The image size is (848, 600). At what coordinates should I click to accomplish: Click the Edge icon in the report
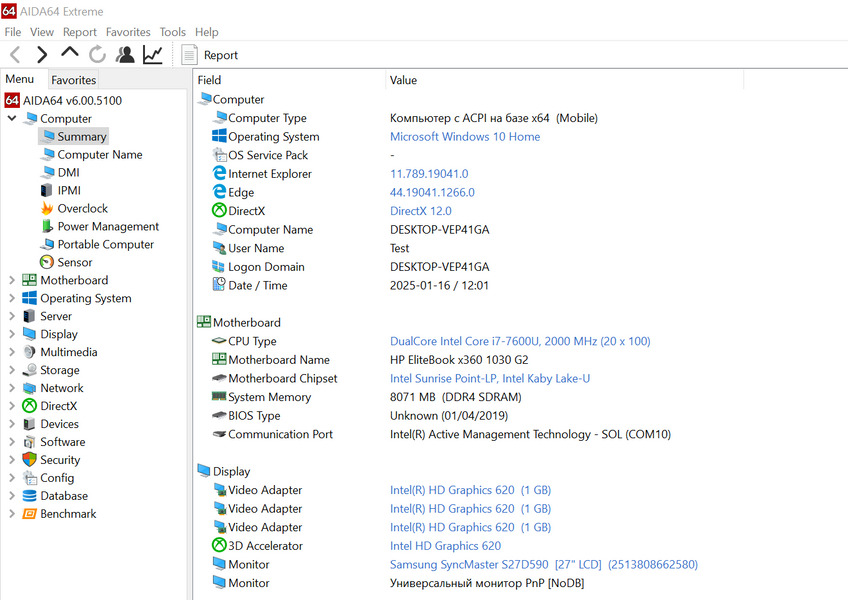(x=219, y=192)
